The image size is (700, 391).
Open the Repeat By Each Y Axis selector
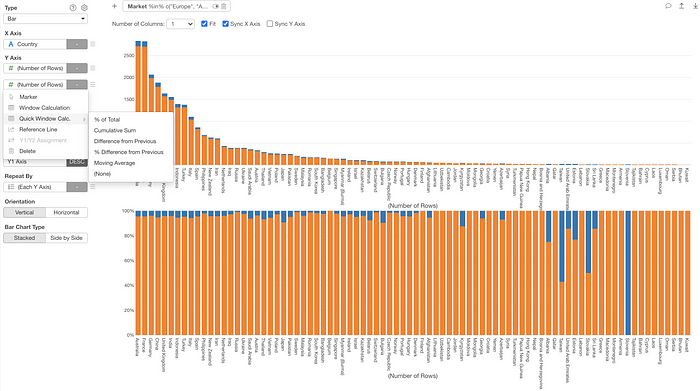[35, 187]
